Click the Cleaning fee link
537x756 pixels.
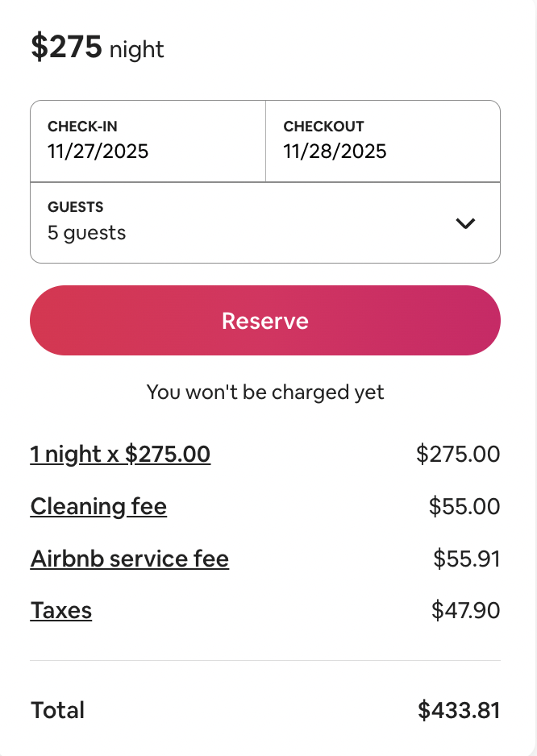[98, 507]
